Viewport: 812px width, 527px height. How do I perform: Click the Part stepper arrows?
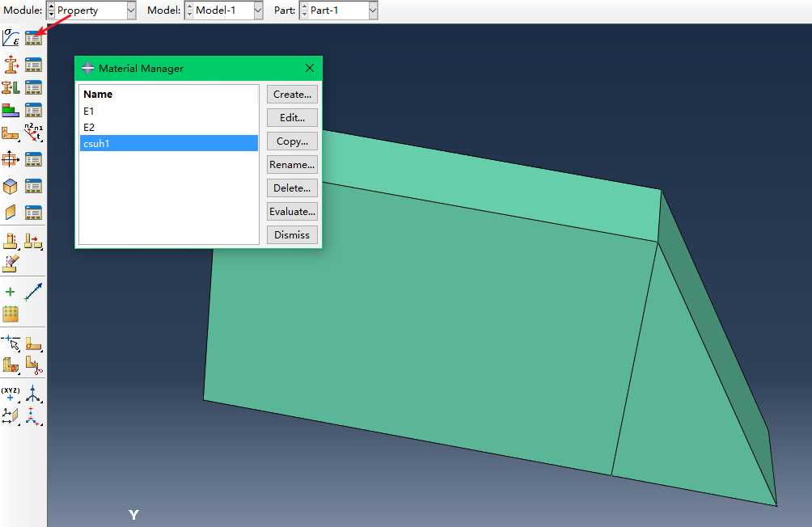coord(304,11)
